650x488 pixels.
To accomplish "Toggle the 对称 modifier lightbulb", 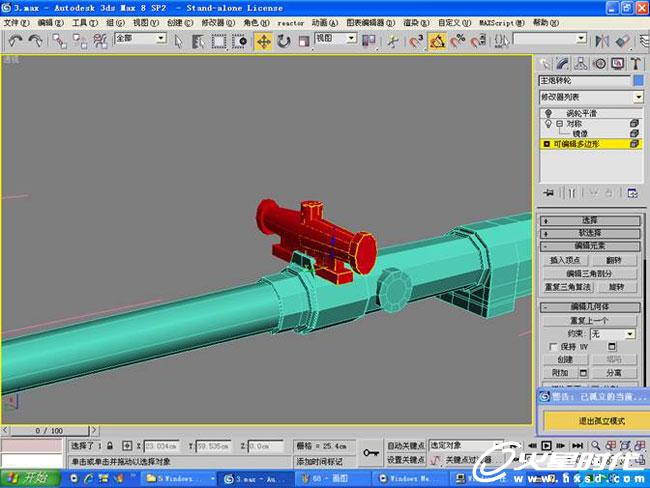I will (x=548, y=124).
